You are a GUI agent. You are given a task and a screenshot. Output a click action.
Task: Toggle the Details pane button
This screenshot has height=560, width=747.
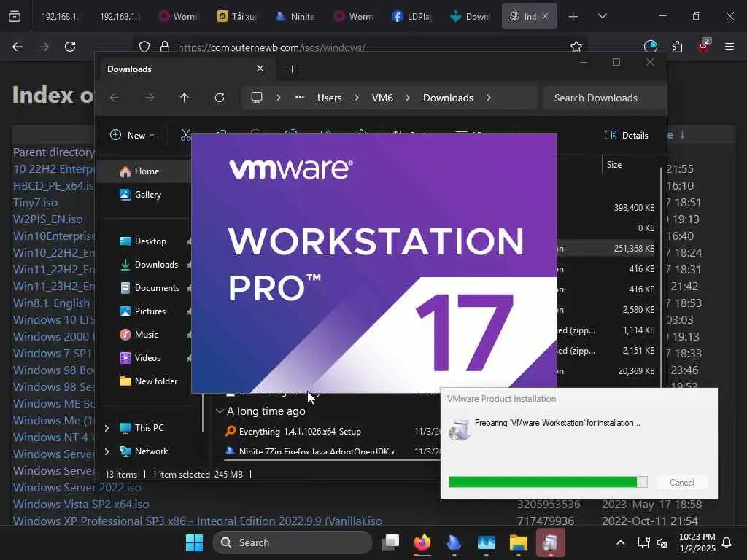tap(626, 135)
